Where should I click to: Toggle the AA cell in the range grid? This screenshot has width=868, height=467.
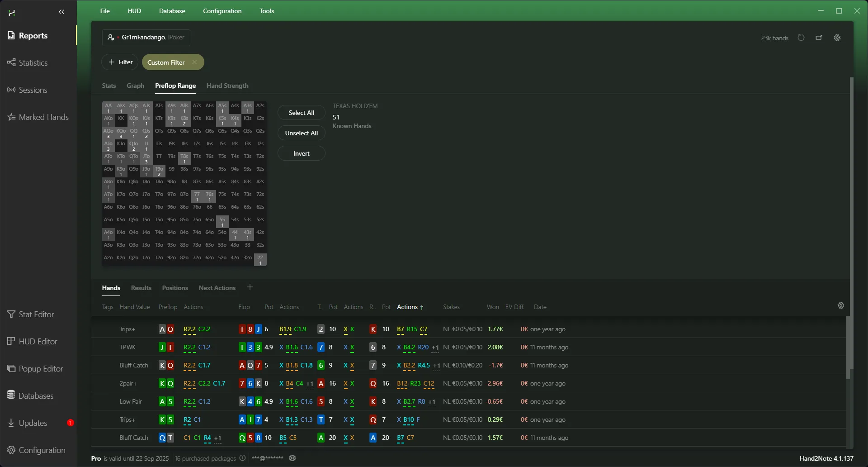click(x=108, y=108)
